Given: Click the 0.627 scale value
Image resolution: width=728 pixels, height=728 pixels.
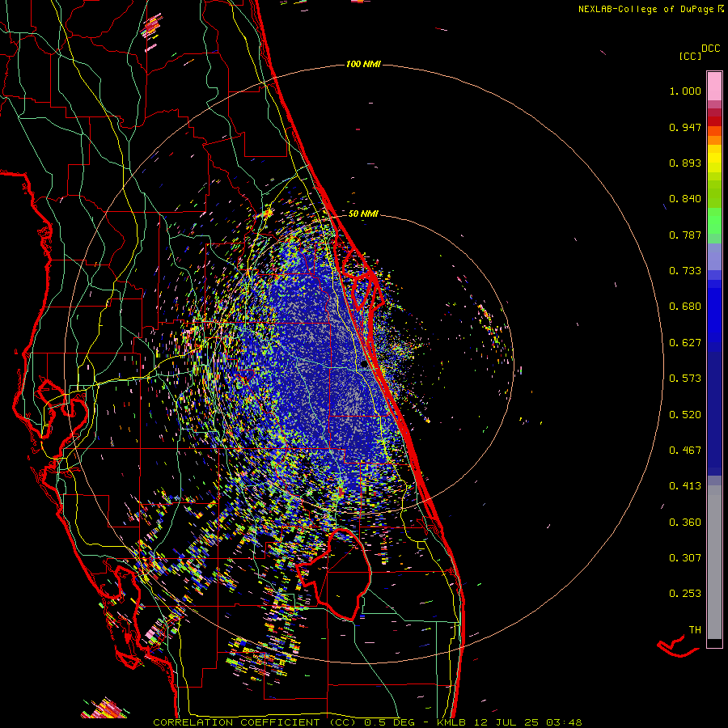Looking at the screenshot, I should pos(685,343).
